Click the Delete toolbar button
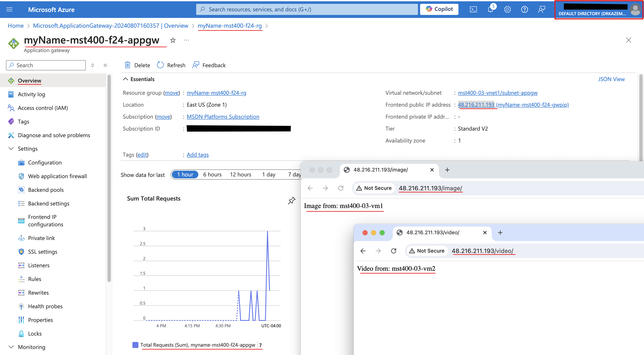The image size is (644, 355). [x=137, y=65]
